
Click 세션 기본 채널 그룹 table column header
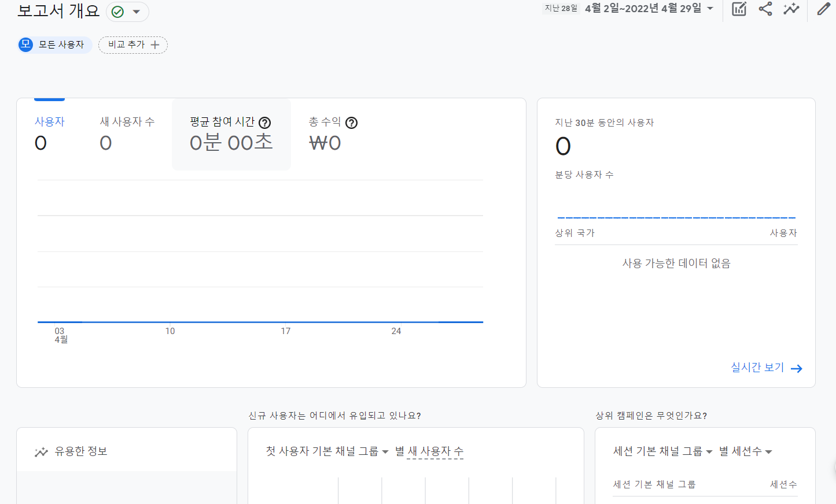[654, 484]
